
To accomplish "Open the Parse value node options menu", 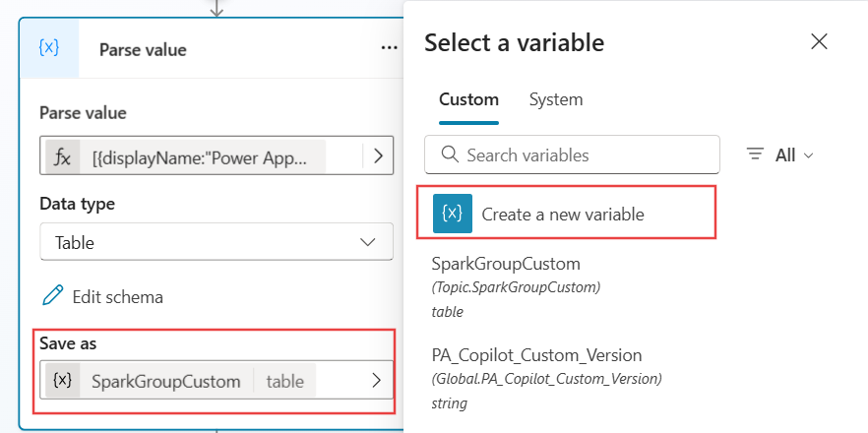I will (x=390, y=48).
